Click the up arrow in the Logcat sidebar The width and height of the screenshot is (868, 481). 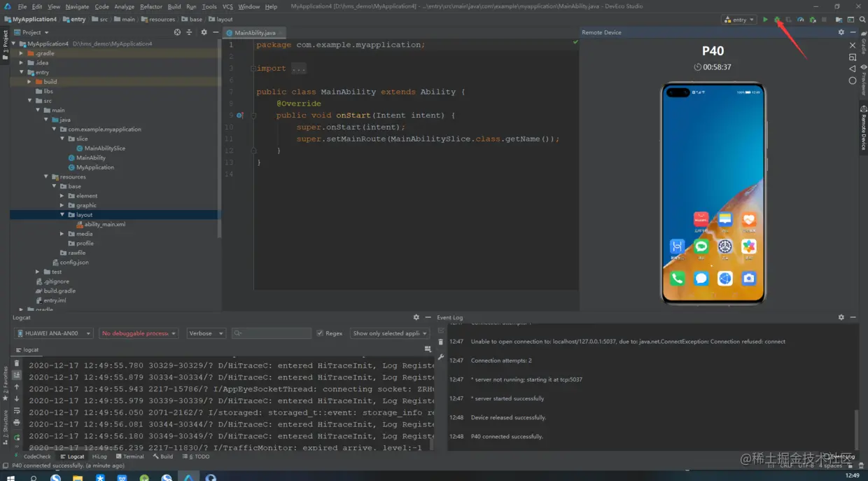[17, 387]
